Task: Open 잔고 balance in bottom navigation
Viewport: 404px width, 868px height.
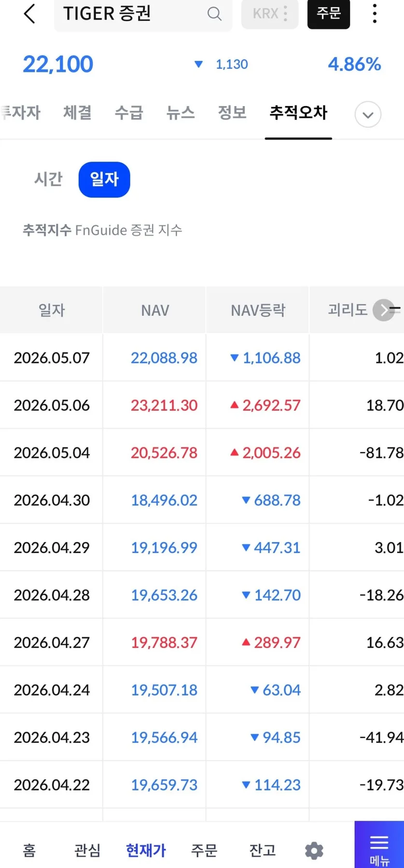Action: 263,850
